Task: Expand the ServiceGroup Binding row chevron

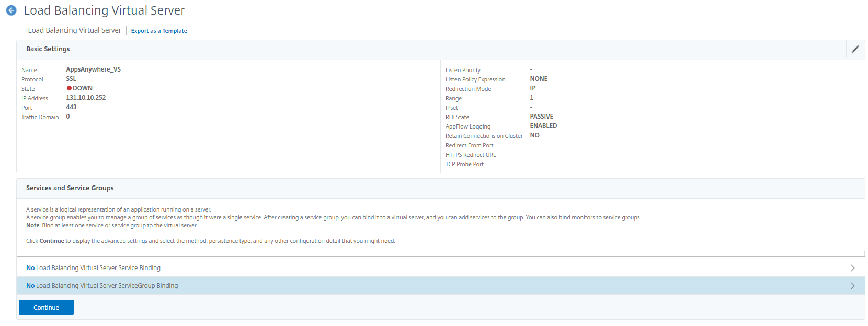Action: coord(852,286)
